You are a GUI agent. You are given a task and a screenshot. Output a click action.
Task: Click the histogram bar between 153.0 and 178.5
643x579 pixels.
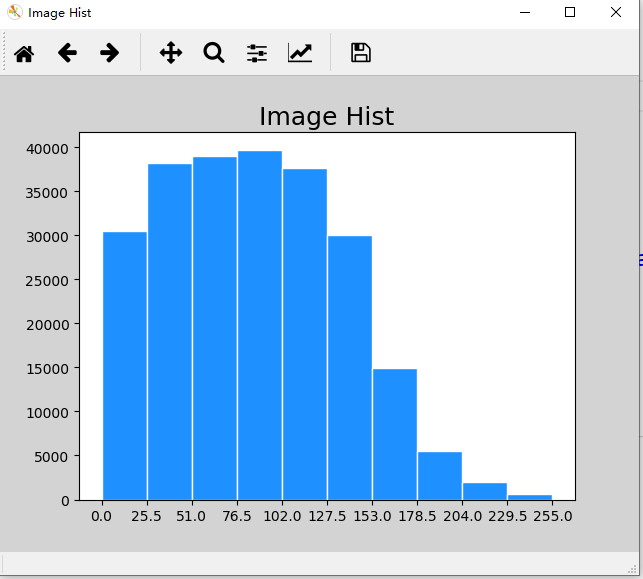click(395, 435)
